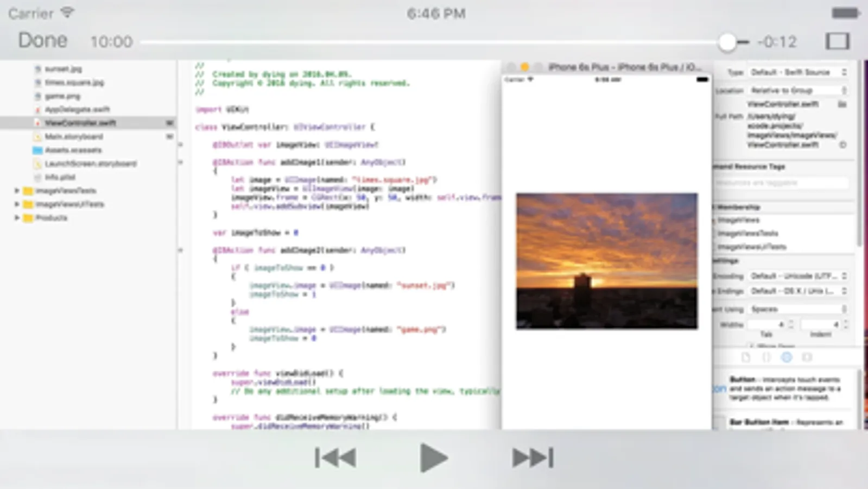Click the Tab width stepper
The width and height of the screenshot is (868, 489).
tap(791, 324)
